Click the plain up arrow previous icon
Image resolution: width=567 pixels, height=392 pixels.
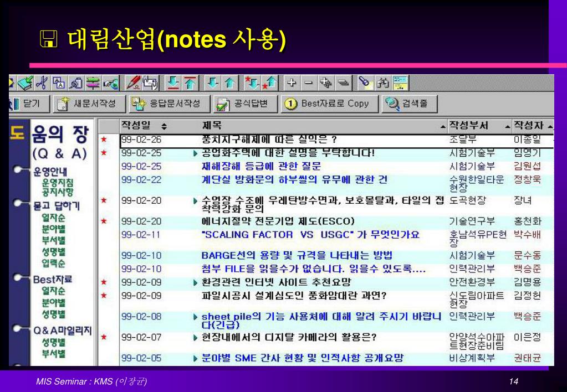click(229, 83)
